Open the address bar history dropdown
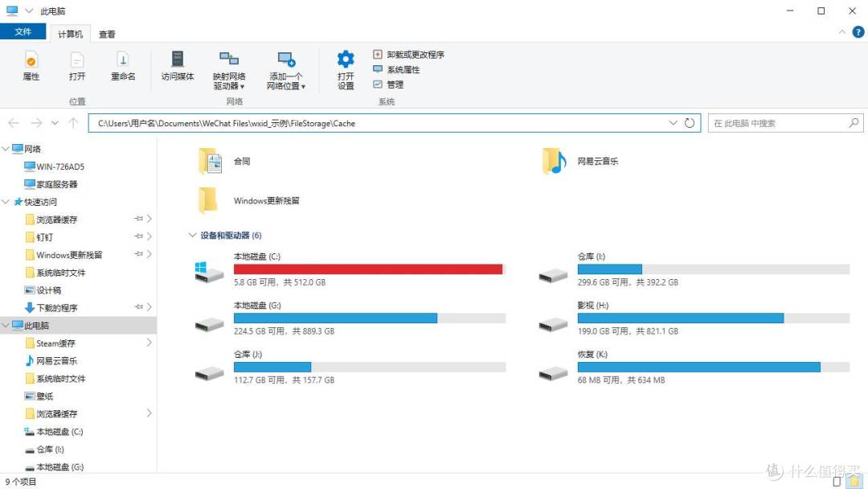868x489 pixels. pos(674,123)
